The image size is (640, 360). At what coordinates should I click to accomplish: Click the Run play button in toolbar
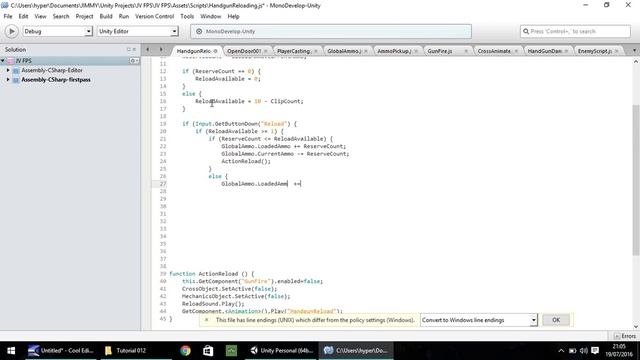pyautogui.click(x=11, y=31)
